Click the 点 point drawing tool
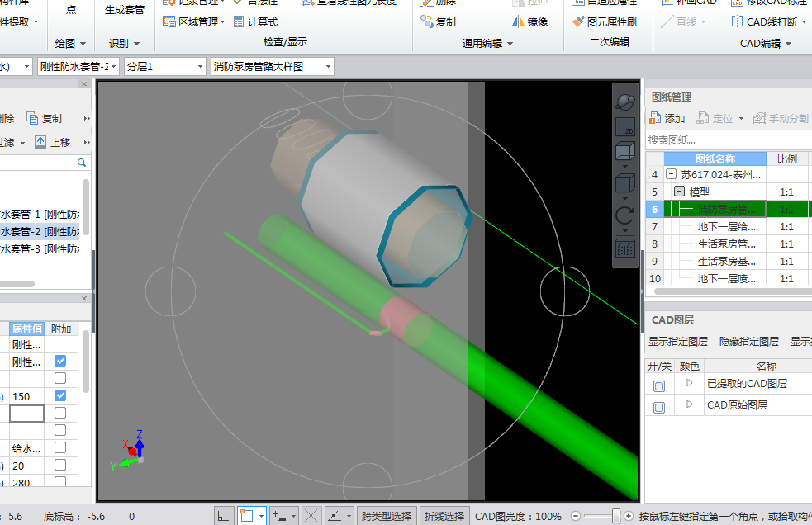The height and width of the screenshot is (525, 812). pyautogui.click(x=72, y=9)
